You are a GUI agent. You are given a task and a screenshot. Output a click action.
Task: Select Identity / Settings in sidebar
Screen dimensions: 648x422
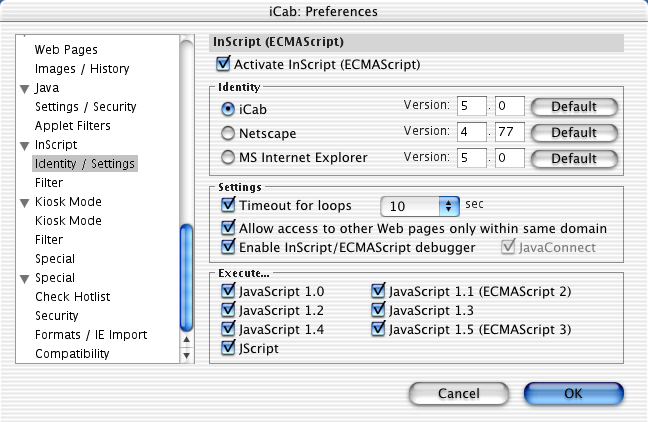85,164
